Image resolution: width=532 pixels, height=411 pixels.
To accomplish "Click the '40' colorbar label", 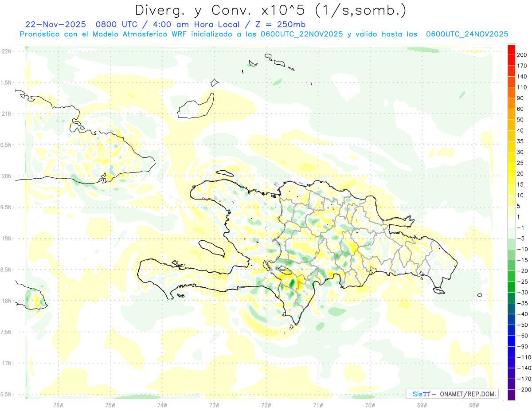I will [x=520, y=130].
